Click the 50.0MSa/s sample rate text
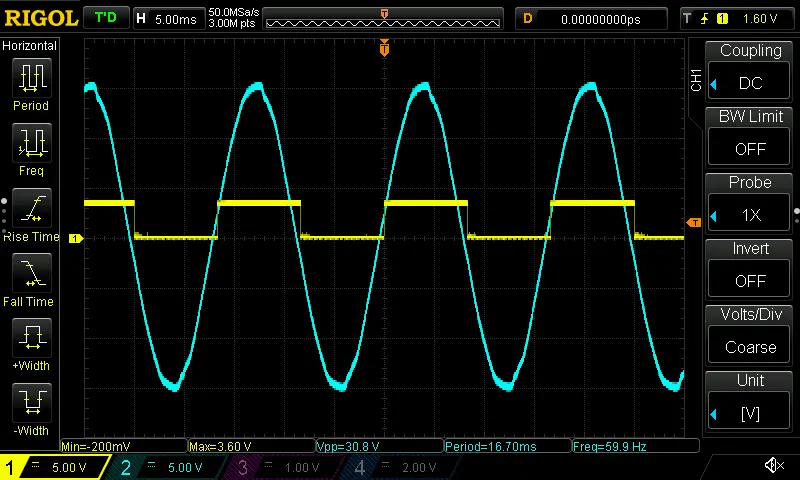Viewport: 800px width, 480px height. click(x=234, y=12)
